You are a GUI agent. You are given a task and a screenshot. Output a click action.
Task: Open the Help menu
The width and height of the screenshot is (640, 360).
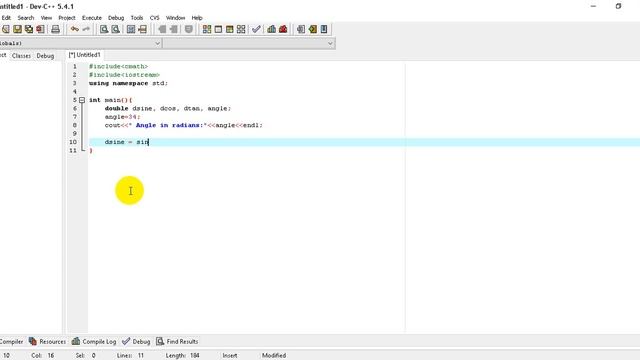197,18
